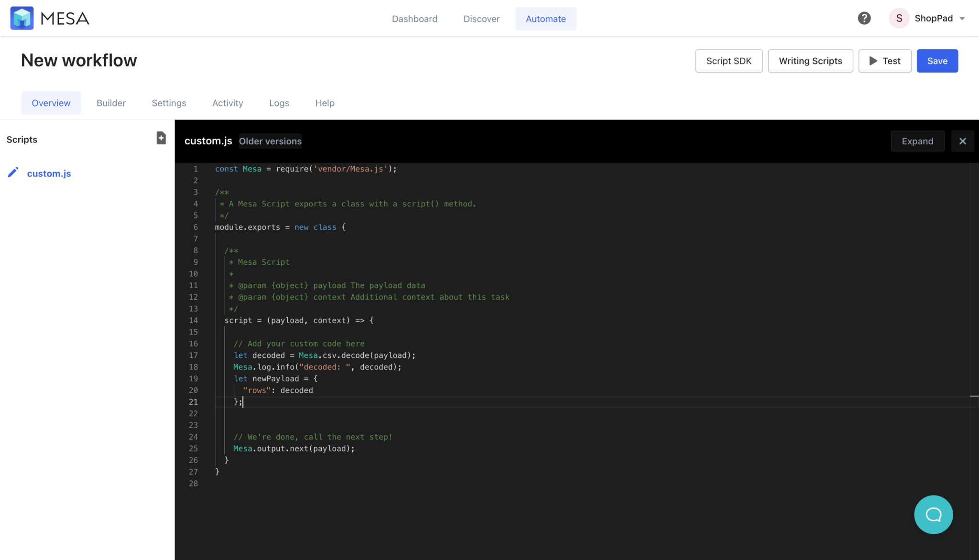The image size is (979, 560).
Task: View Older versions of custom.js
Action: (x=270, y=141)
